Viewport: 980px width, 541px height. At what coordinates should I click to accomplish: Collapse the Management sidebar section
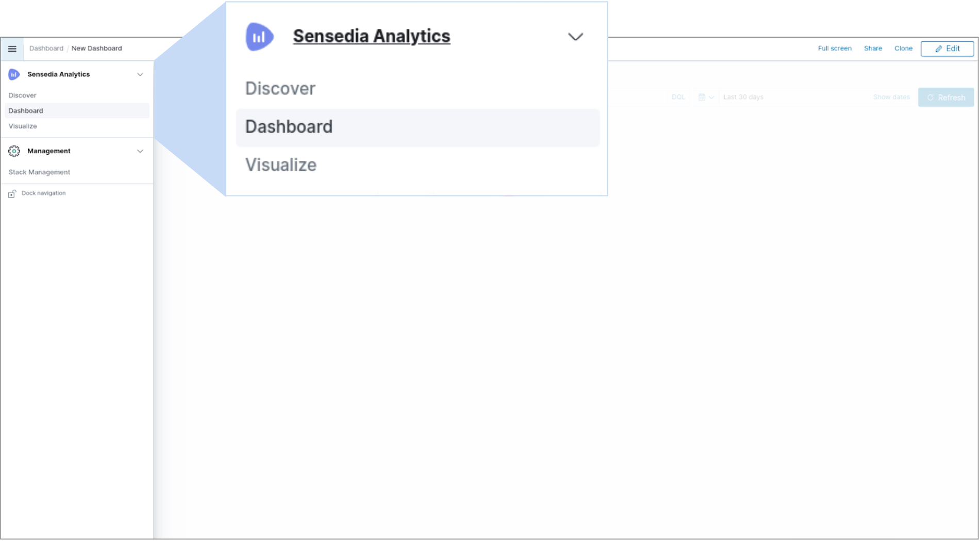140,151
